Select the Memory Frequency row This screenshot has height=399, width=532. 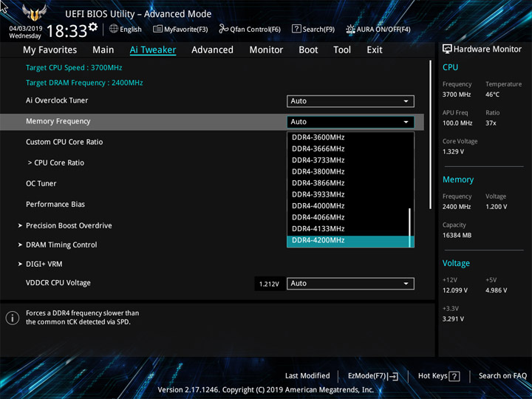tap(212, 122)
